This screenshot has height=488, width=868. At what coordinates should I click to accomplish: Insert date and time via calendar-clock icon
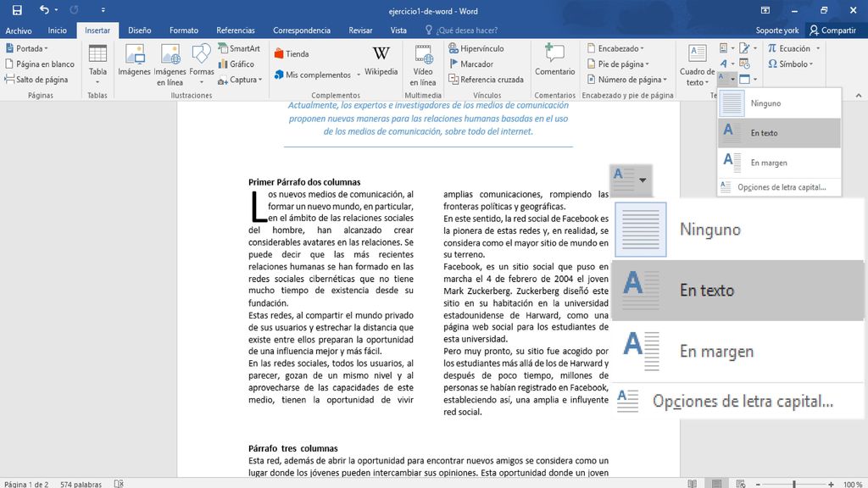pos(744,64)
